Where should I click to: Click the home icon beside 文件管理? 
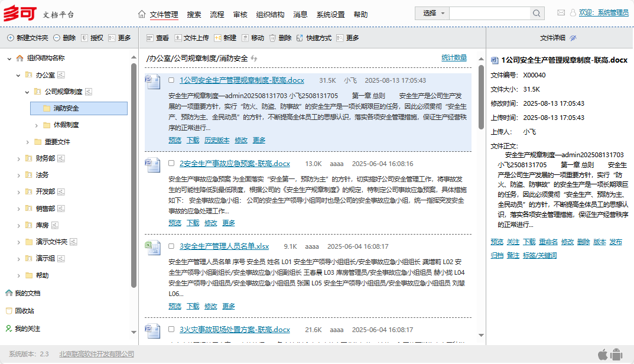(142, 14)
